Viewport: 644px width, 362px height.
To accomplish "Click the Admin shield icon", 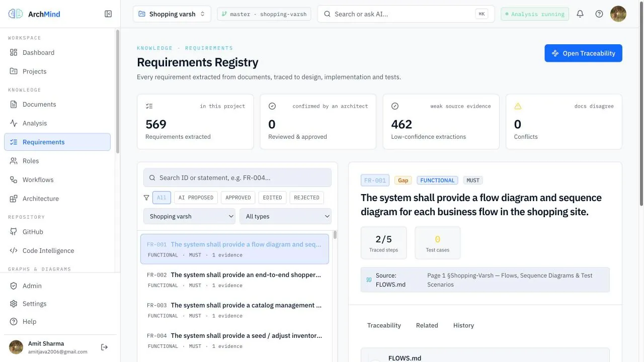I will [14, 286].
